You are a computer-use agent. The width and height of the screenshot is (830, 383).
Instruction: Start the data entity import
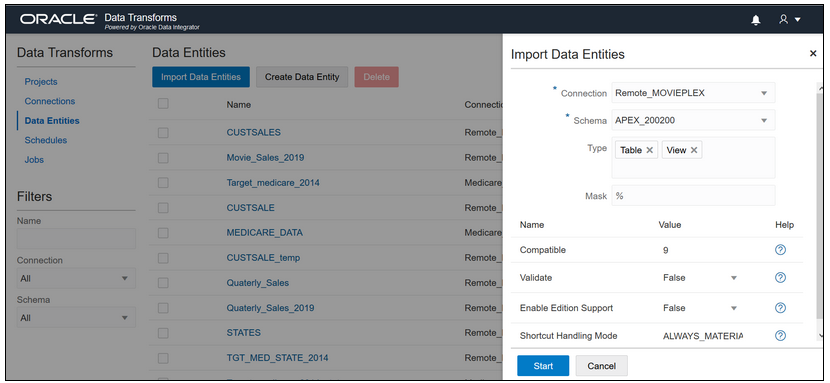[x=543, y=366]
